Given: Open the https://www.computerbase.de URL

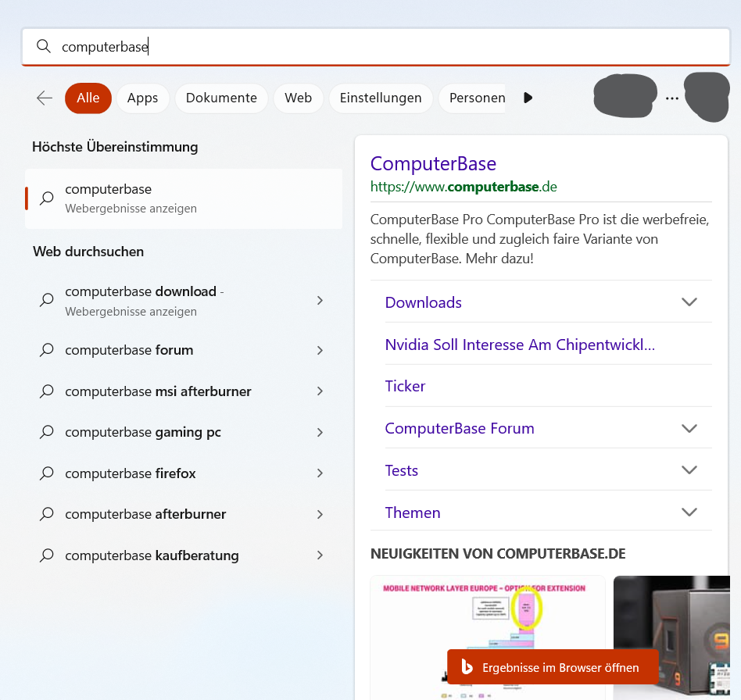Looking at the screenshot, I should [x=464, y=187].
